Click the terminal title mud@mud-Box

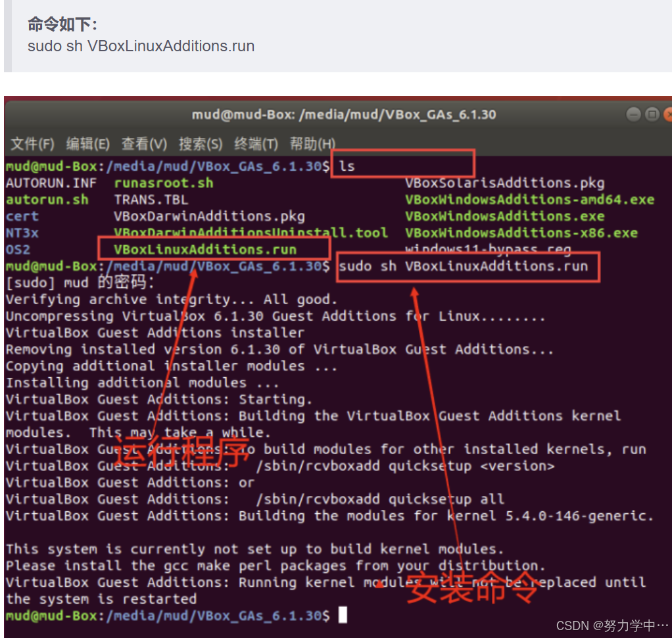[344, 115]
